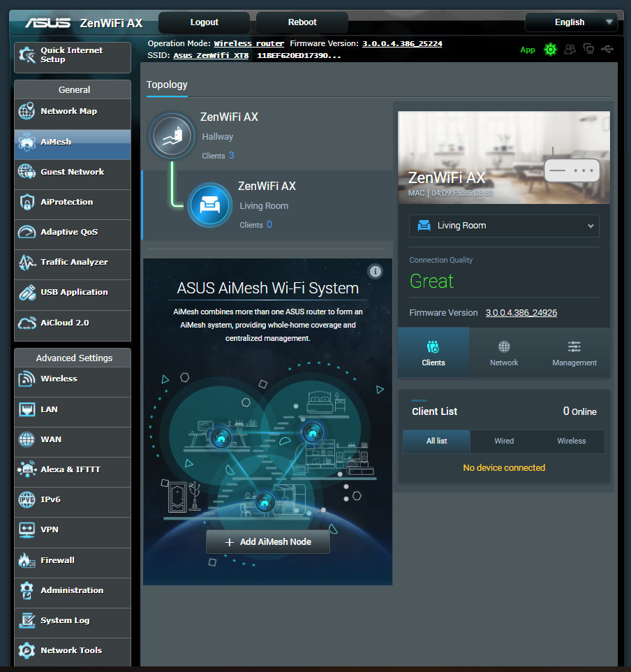The image size is (631, 672).
Task: Click the LAN port icon
Action: coord(27,409)
